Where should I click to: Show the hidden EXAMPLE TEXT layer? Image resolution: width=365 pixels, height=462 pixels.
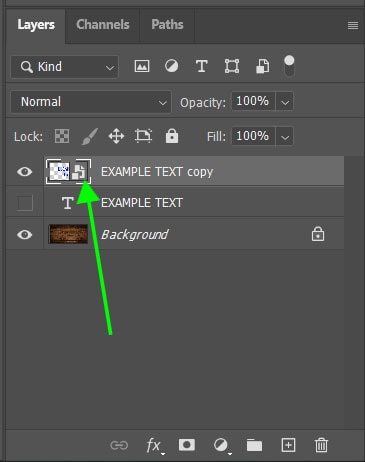pyautogui.click(x=25, y=203)
